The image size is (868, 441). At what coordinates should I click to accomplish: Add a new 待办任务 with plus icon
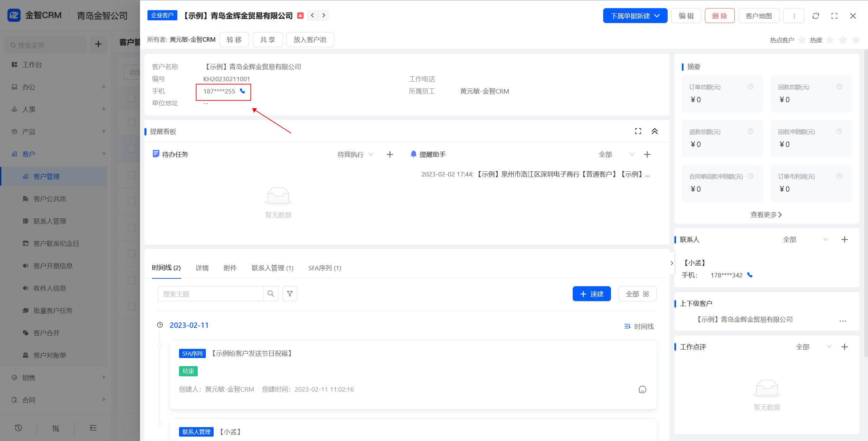coord(390,154)
